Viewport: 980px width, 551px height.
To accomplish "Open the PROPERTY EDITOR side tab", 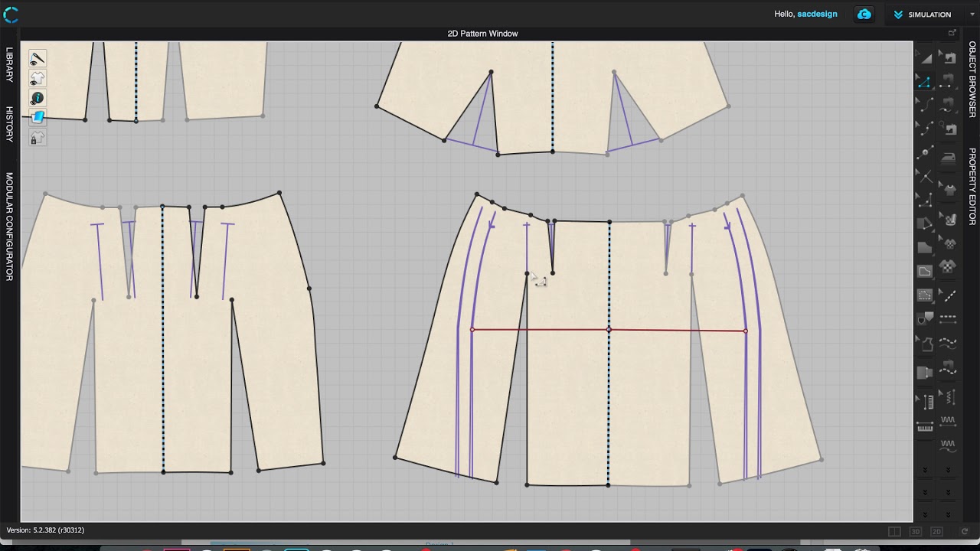I will point(972,186).
